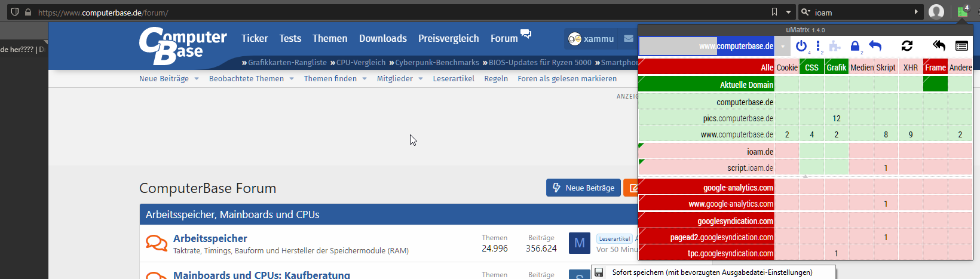Reload the page via uMatrix refresh icon
980x279 pixels.
coord(907,46)
